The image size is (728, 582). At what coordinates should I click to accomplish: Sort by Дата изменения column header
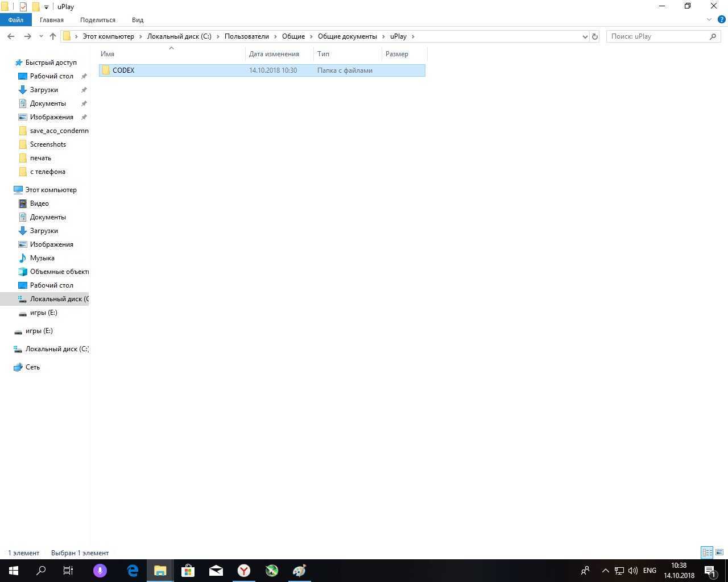[x=274, y=54]
